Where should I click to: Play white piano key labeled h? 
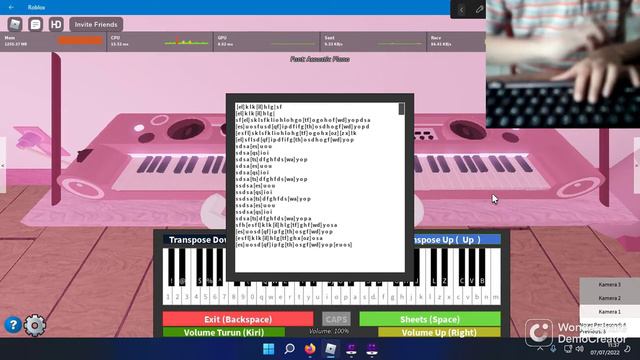coord(402,296)
